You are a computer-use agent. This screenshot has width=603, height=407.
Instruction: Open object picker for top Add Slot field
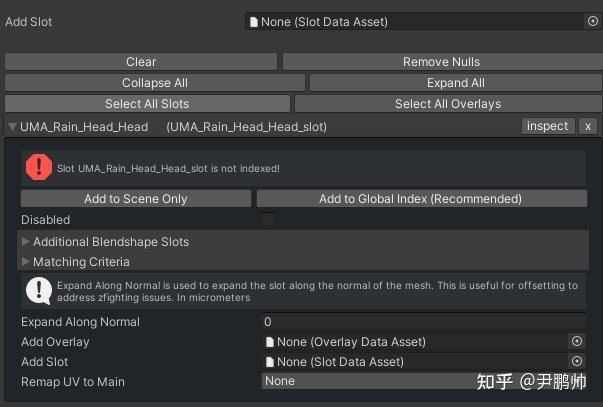(592, 21)
